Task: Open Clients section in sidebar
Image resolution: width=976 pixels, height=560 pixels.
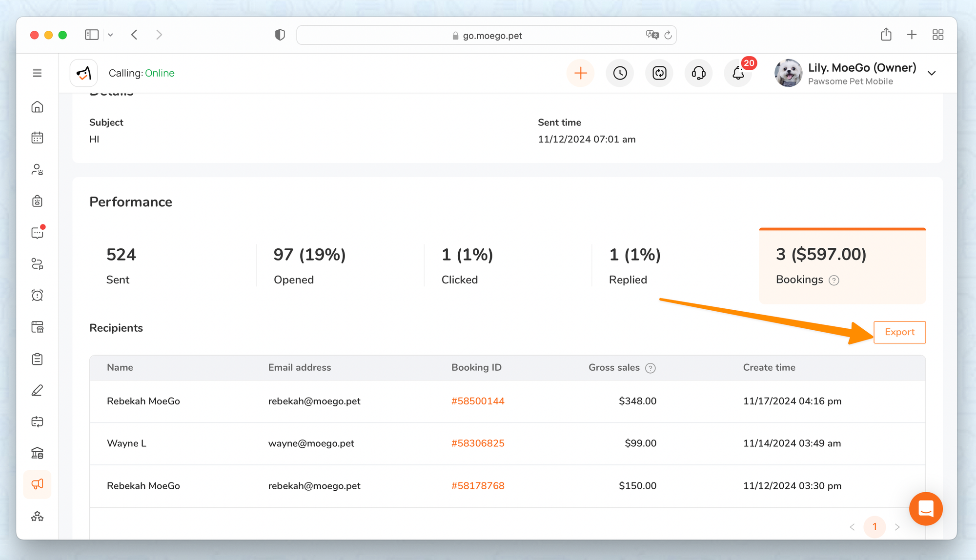Action: click(37, 170)
